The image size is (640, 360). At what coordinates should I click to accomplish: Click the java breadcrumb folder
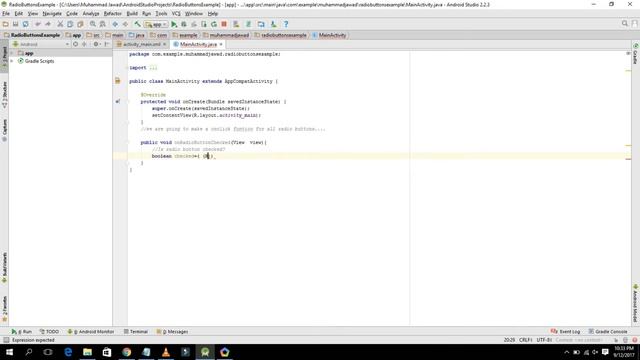coord(137,35)
